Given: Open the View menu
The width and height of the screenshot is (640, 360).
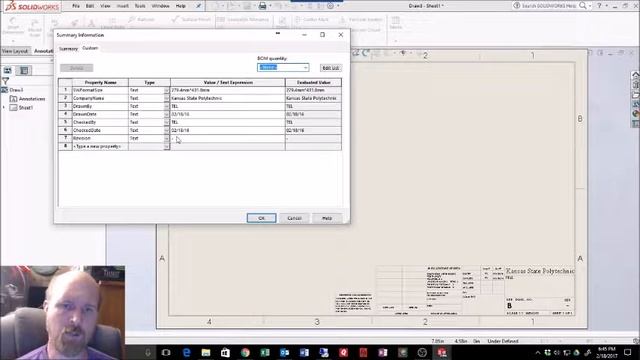Looking at the screenshot, I should coord(105,6).
